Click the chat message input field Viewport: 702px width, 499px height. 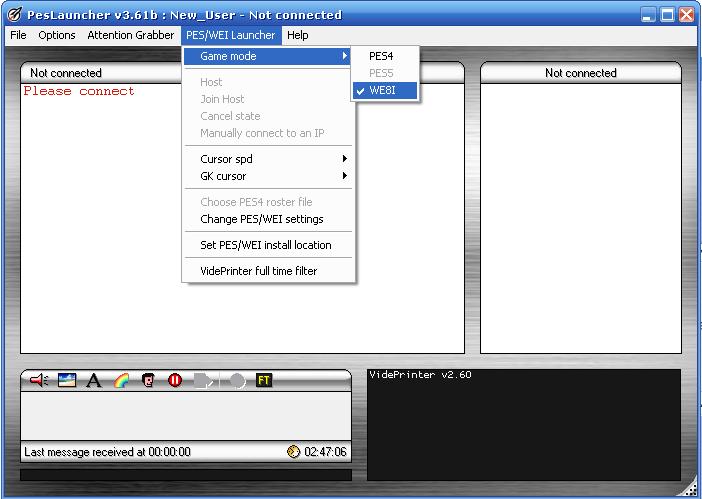coord(186,416)
